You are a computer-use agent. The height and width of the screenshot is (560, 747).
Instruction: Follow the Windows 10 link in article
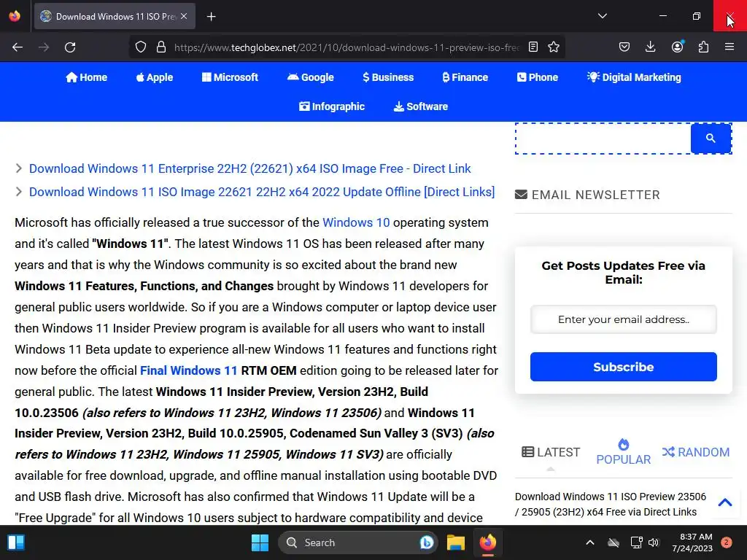356,222
